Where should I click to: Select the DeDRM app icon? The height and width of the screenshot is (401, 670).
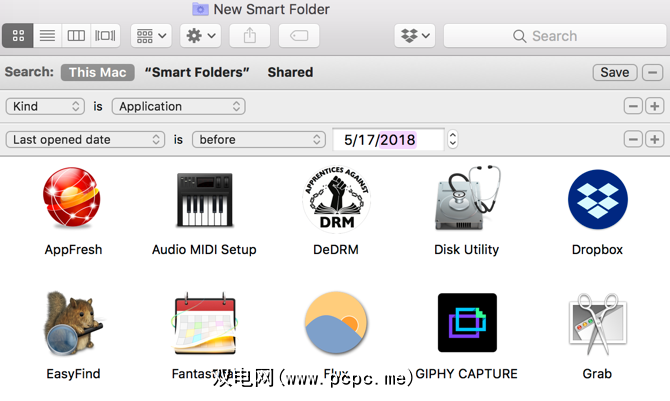tap(336, 199)
